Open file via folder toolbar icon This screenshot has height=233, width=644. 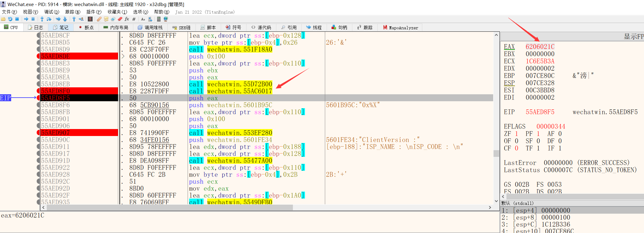(x=3, y=19)
